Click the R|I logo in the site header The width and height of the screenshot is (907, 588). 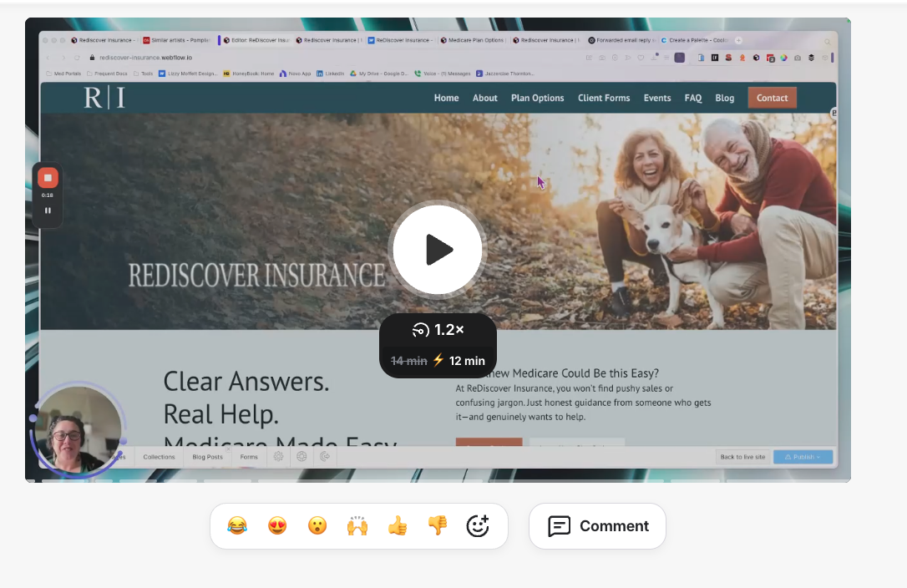coord(104,97)
